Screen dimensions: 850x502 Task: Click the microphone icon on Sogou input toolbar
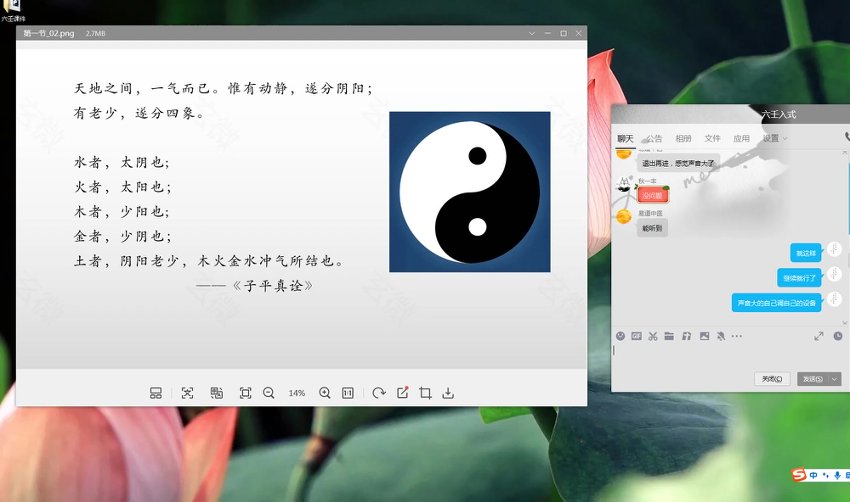pyautogui.click(x=837, y=475)
